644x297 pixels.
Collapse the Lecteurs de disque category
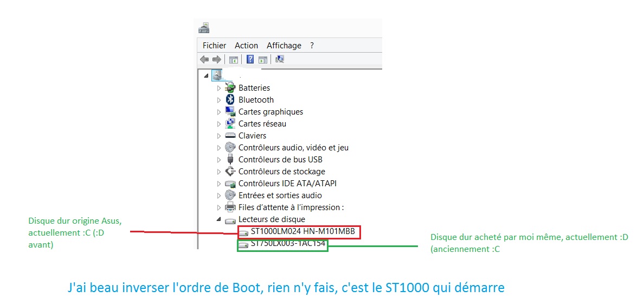pos(219,220)
